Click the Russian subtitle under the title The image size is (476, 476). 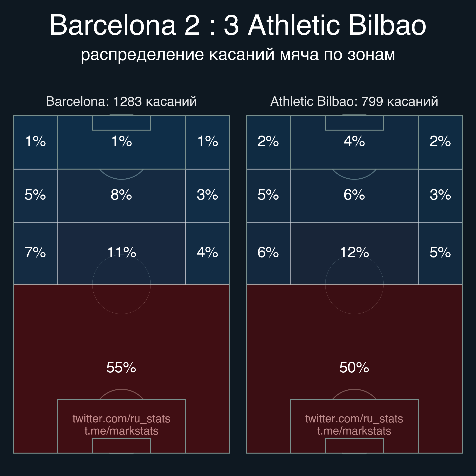tap(238, 54)
